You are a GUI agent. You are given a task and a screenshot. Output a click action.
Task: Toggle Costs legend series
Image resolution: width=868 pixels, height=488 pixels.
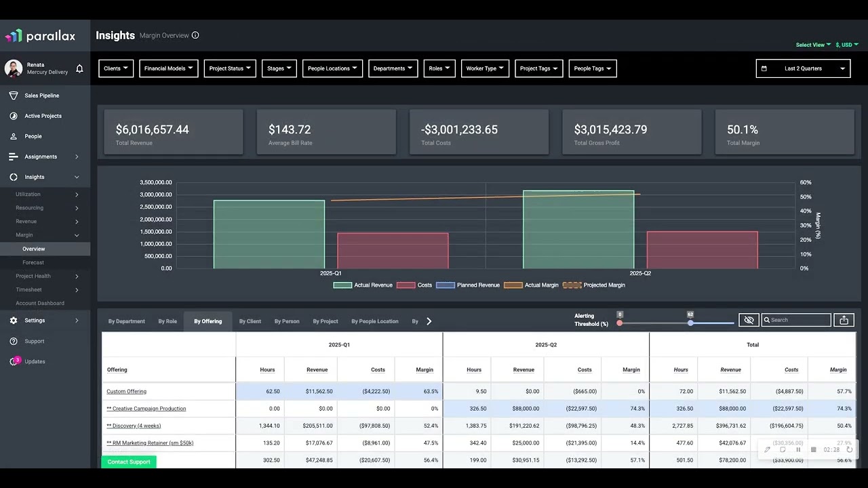[x=414, y=285]
